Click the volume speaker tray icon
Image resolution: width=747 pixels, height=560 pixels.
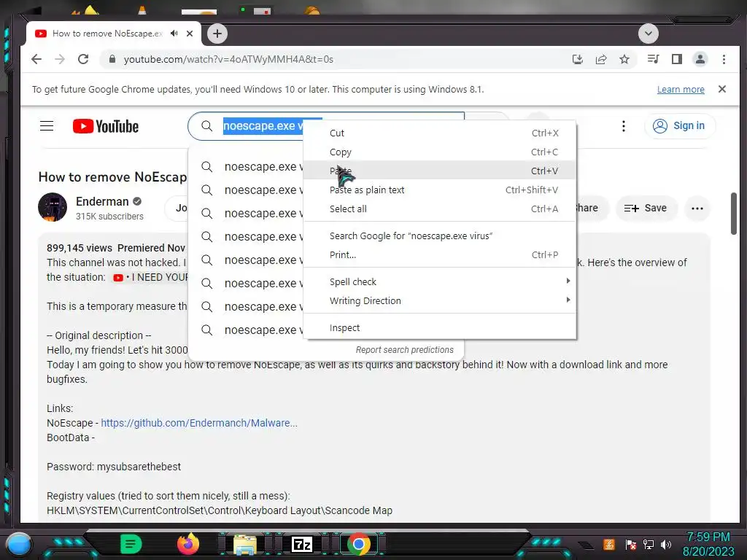tap(666, 544)
